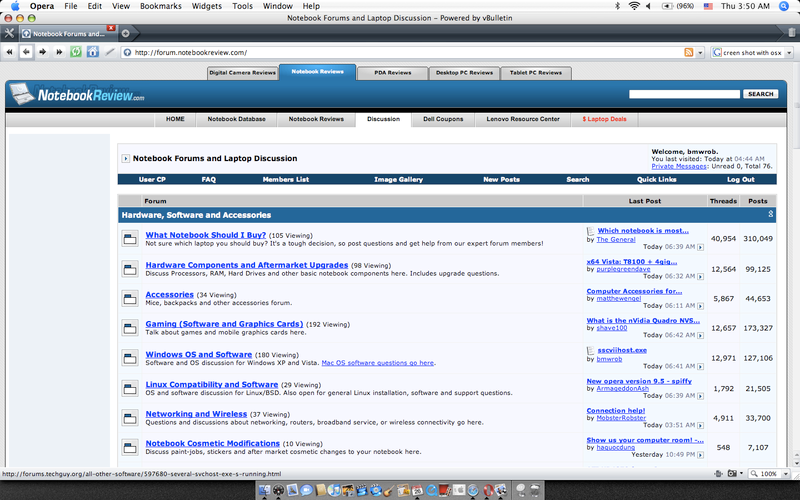
Task: Open the forum Search dropdown
Action: click(x=578, y=180)
